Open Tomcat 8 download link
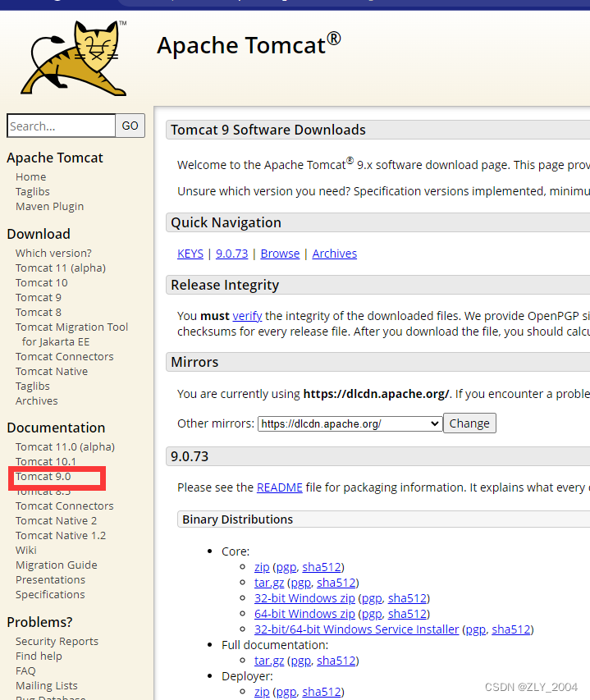This screenshot has height=700, width=590. tap(39, 312)
